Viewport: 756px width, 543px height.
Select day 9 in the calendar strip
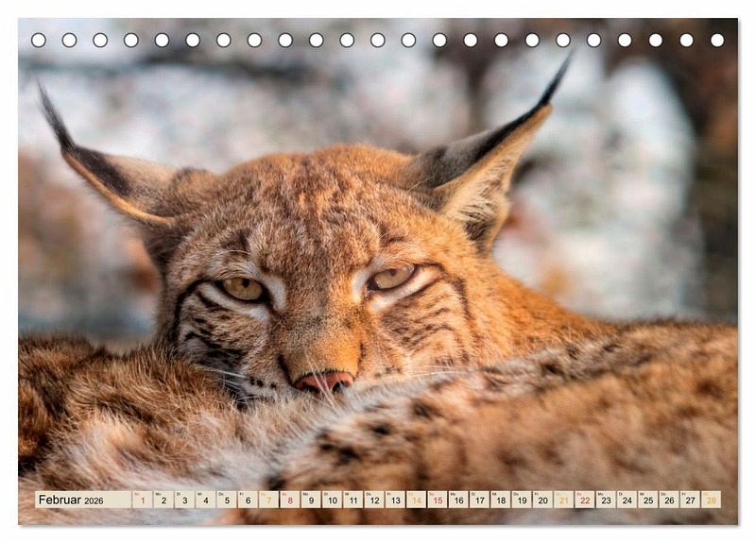311,500
